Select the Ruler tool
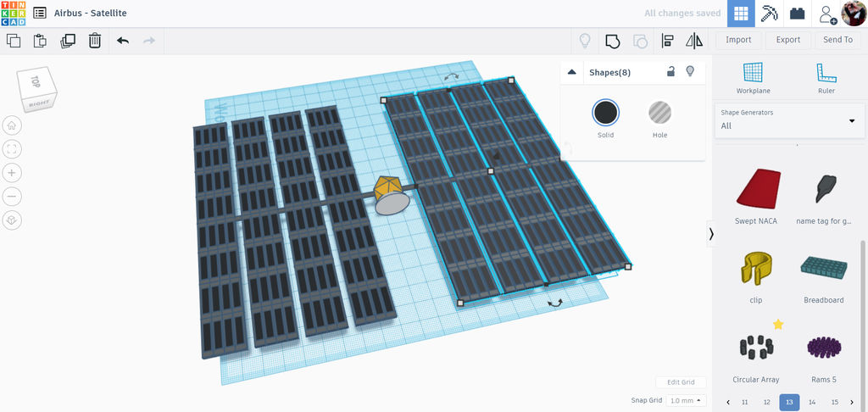868x412 pixels. [826, 78]
